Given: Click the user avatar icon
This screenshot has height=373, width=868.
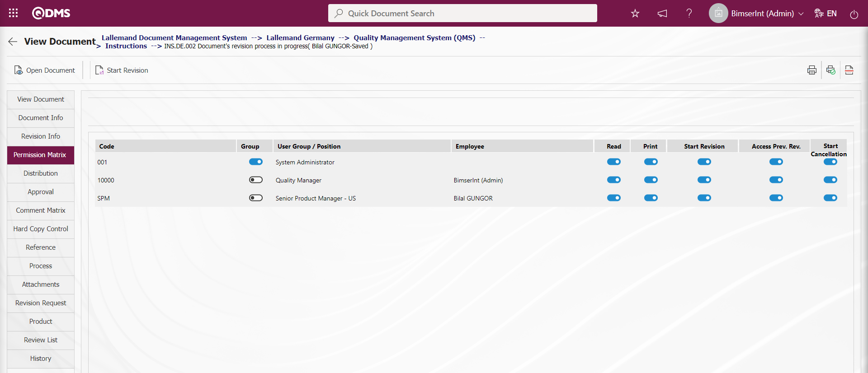Looking at the screenshot, I should pos(718,13).
